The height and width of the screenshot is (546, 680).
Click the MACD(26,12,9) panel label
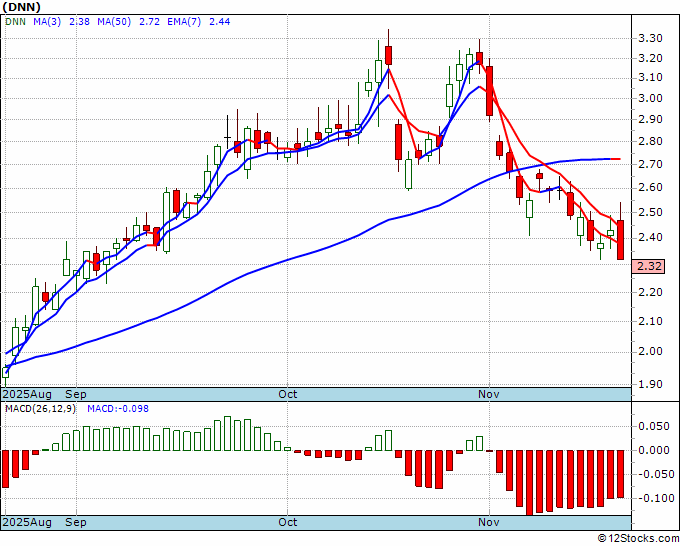[x=40, y=409]
